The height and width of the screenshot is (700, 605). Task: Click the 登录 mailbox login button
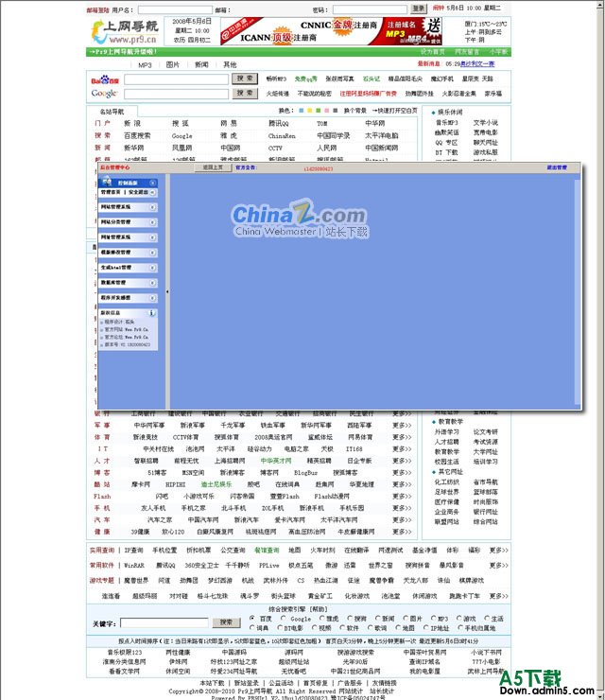pyautogui.click(x=419, y=9)
